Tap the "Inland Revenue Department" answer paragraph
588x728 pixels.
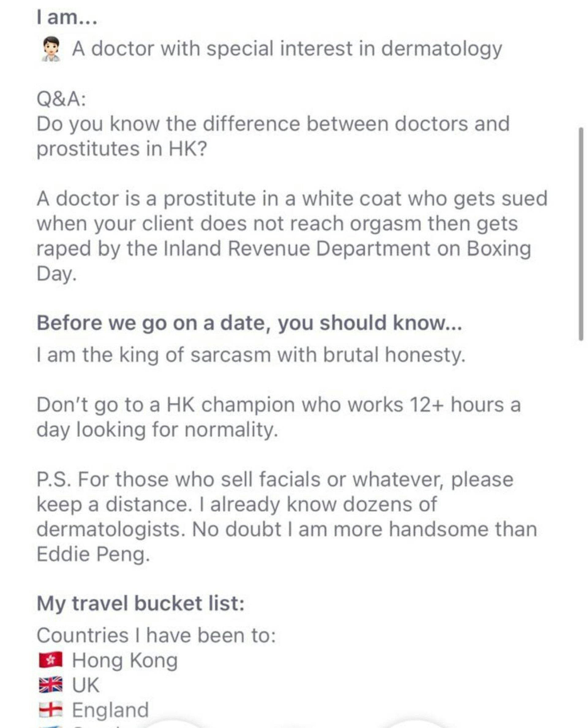(x=291, y=236)
